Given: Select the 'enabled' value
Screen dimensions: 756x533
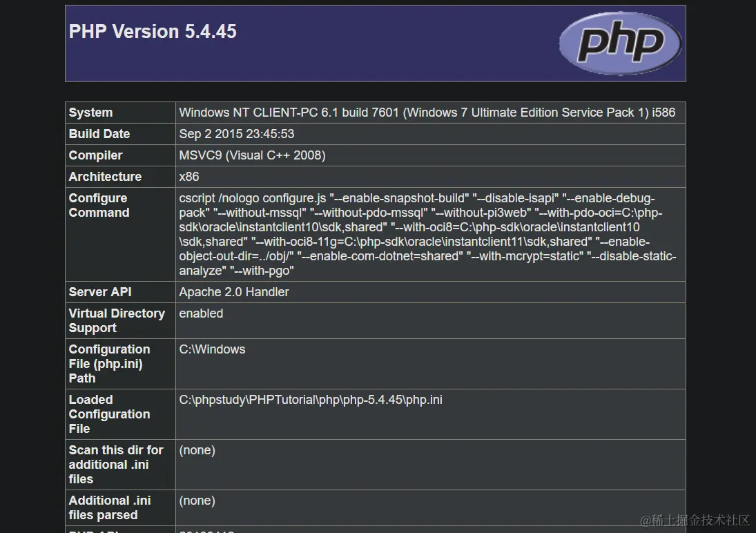Looking at the screenshot, I should click(201, 313).
